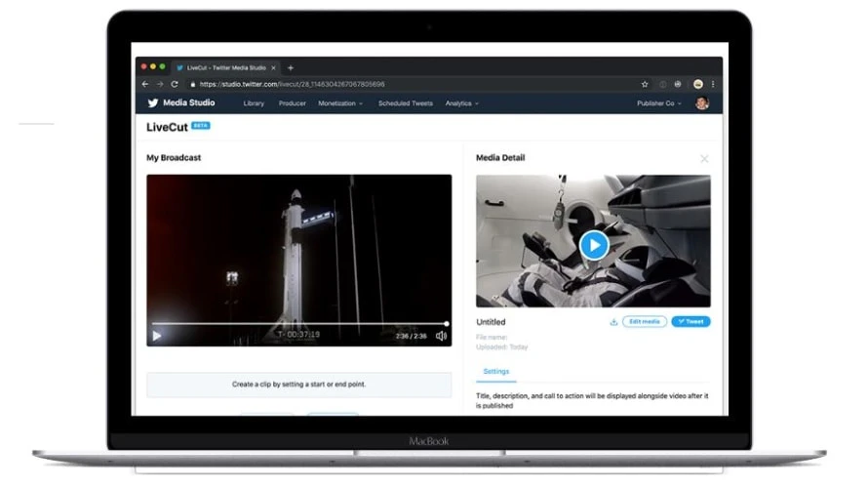Viewport: 868px width, 488px height.
Task: Click the Edit media button
Action: (645, 322)
